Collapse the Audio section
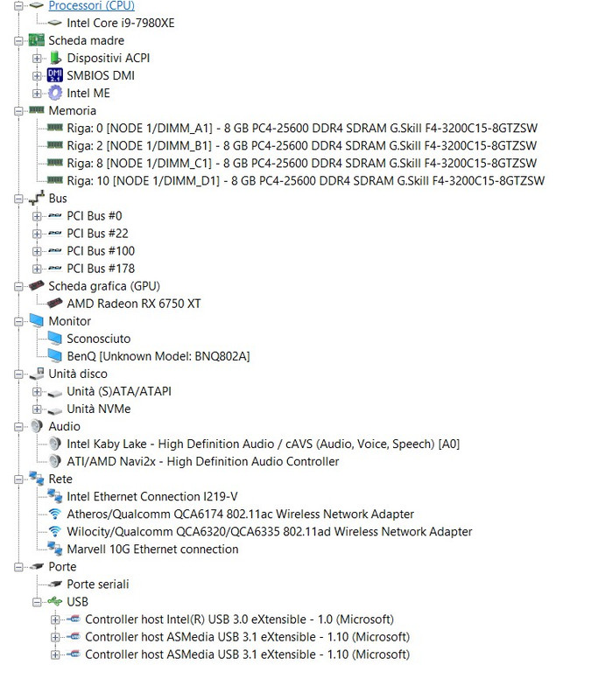The height and width of the screenshot is (700, 591). (18, 427)
